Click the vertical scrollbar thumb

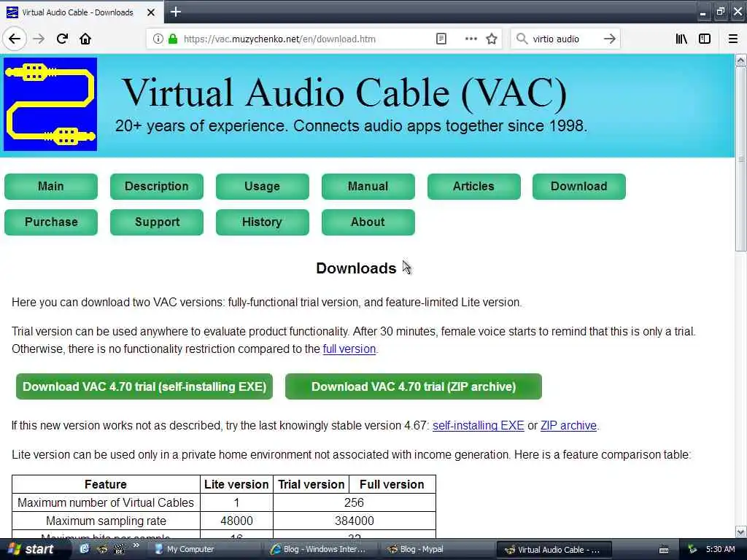pyautogui.click(x=740, y=158)
